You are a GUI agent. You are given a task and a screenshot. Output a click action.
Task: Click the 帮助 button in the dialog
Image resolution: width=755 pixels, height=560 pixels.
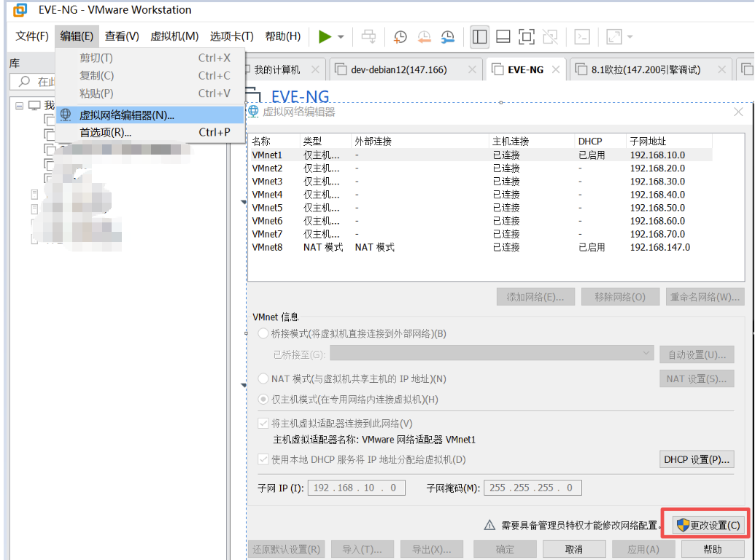(x=712, y=549)
